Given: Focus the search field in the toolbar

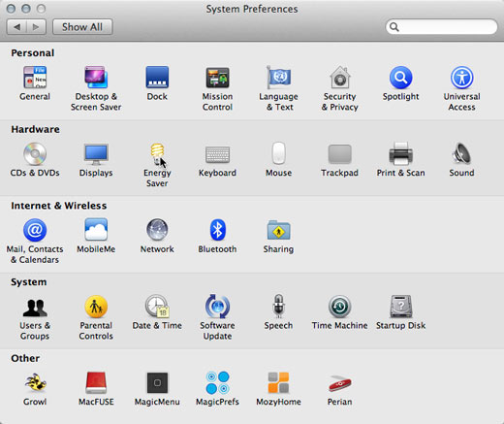Looking at the screenshot, I should 441,27.
